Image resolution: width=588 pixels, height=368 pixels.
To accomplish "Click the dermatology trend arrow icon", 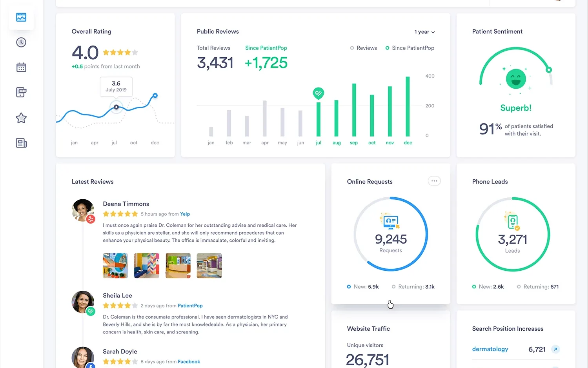I will [555, 349].
